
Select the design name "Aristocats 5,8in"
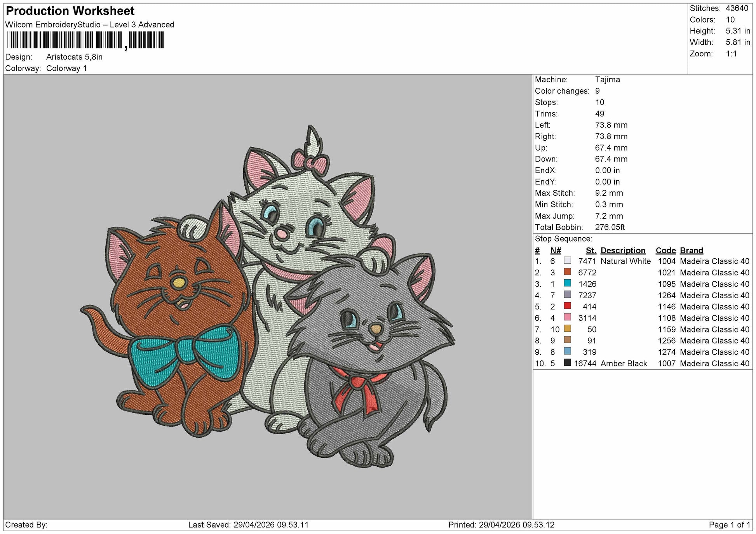coord(75,57)
